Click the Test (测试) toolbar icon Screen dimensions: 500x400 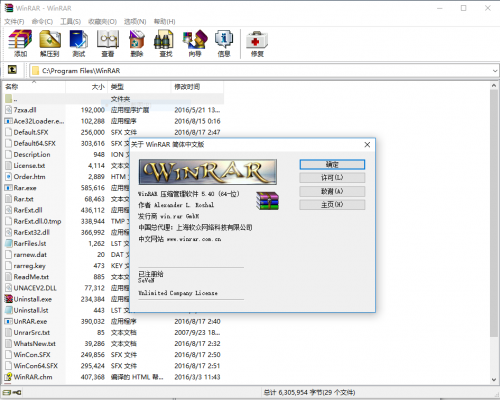tap(79, 39)
